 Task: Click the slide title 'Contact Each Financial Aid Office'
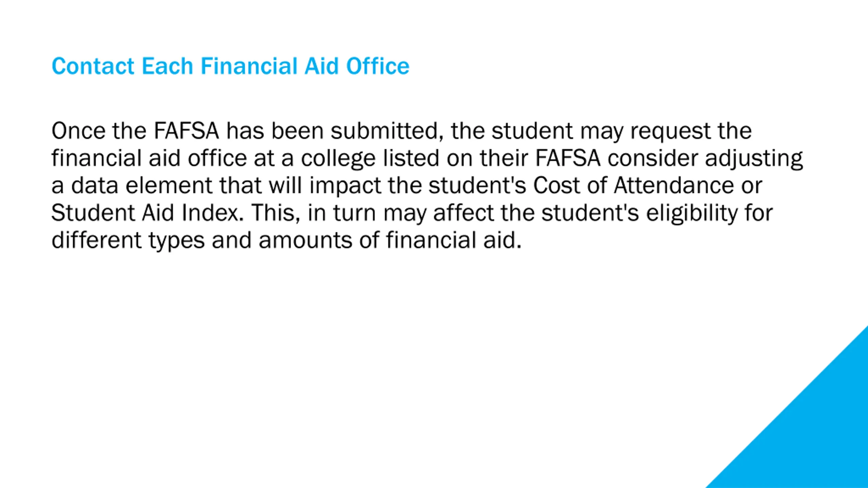pyautogui.click(x=231, y=66)
